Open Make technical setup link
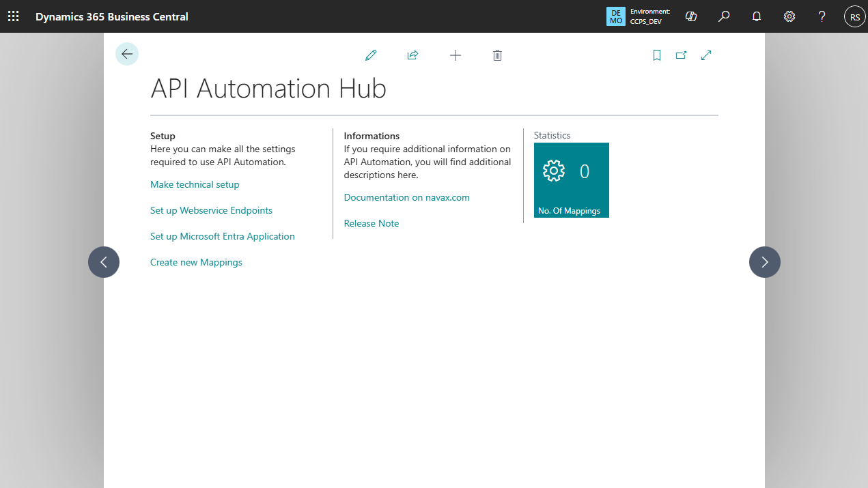Image resolution: width=868 pixels, height=488 pixels. 195,184
